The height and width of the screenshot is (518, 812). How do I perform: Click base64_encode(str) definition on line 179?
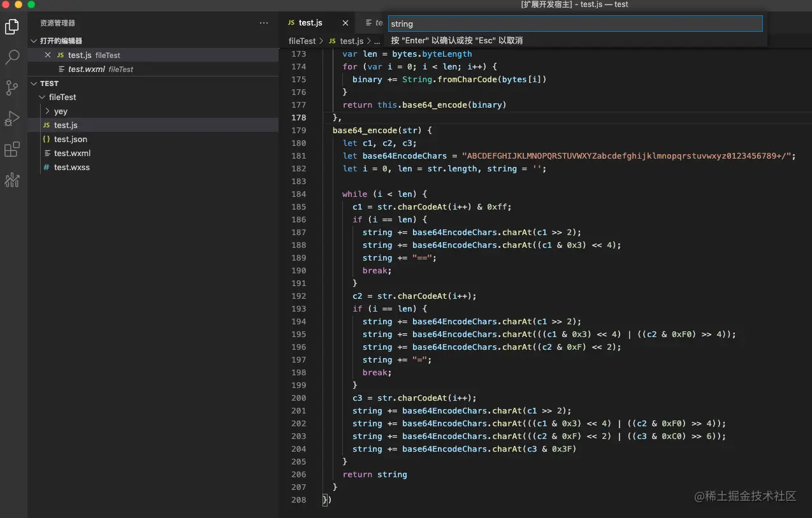382,131
